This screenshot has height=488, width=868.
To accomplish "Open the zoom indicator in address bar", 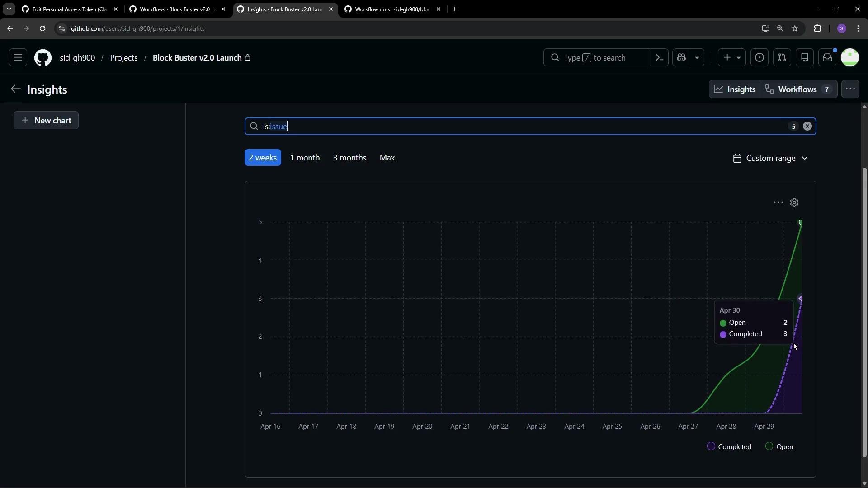I will (x=780, y=28).
